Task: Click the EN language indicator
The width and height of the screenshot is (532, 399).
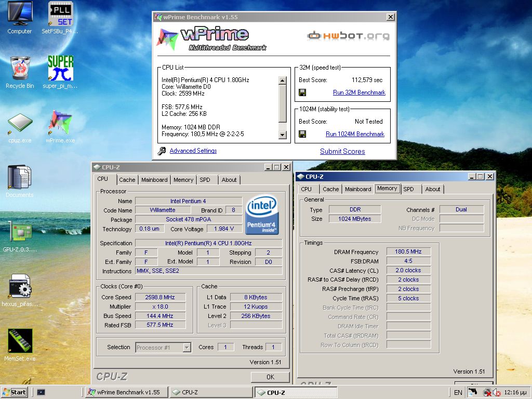Action: point(458,393)
